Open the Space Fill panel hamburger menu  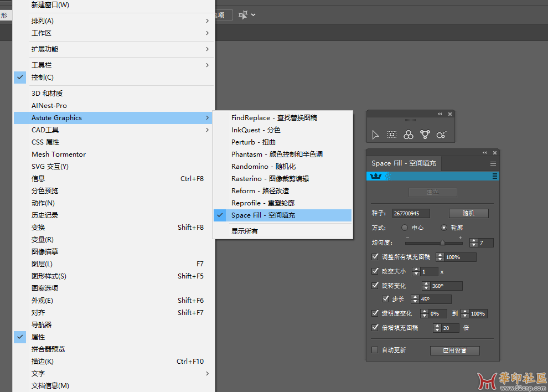[493, 163]
